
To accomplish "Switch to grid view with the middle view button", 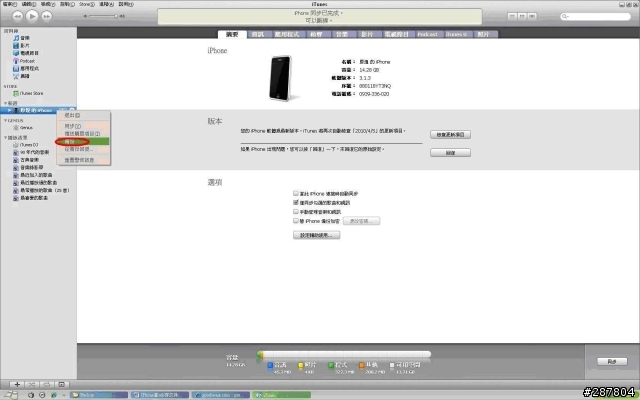I will point(522,16).
